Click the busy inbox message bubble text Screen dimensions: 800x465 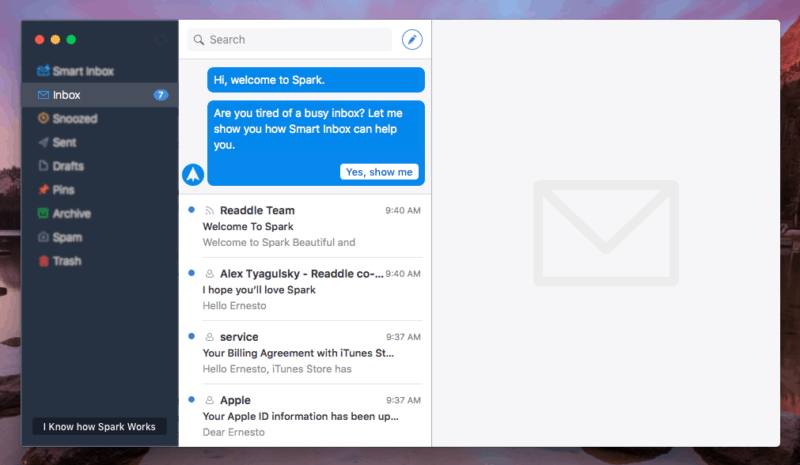click(x=308, y=129)
